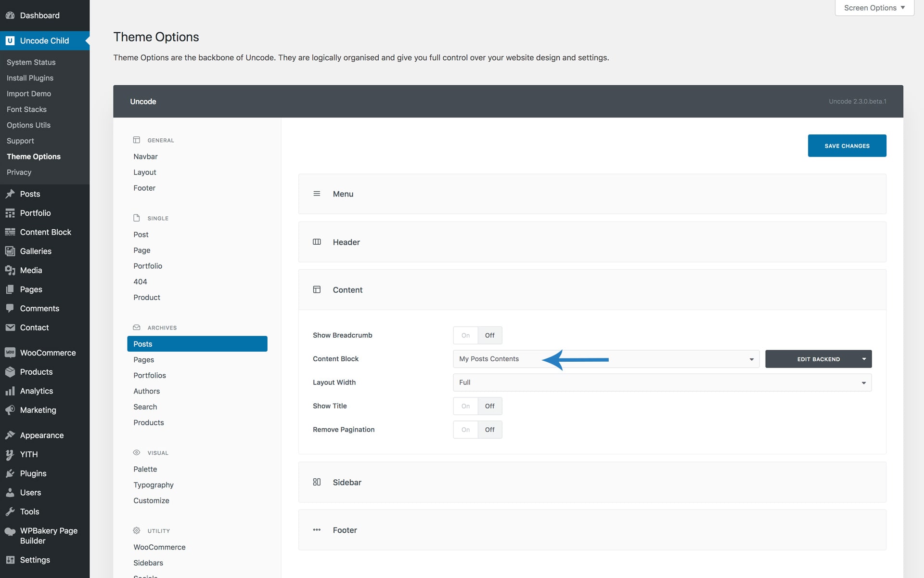Image resolution: width=924 pixels, height=578 pixels.
Task: Enable the Show Title toggle
Action: pyautogui.click(x=465, y=406)
